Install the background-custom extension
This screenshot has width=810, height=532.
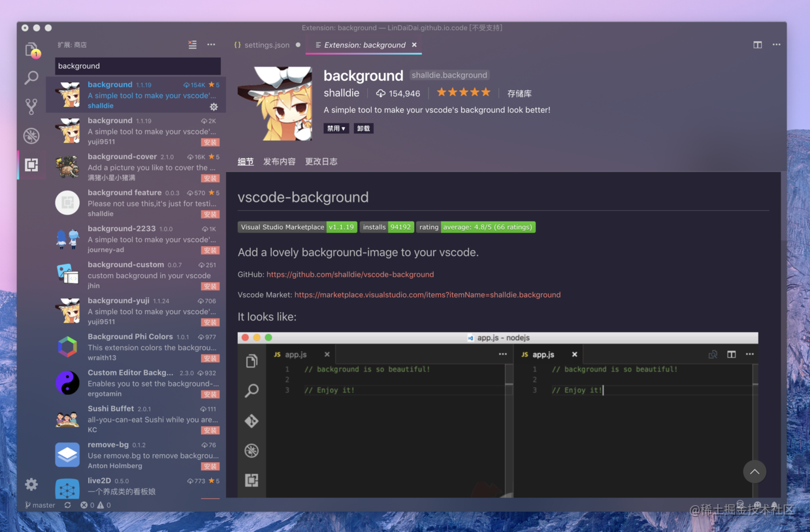coord(210,287)
